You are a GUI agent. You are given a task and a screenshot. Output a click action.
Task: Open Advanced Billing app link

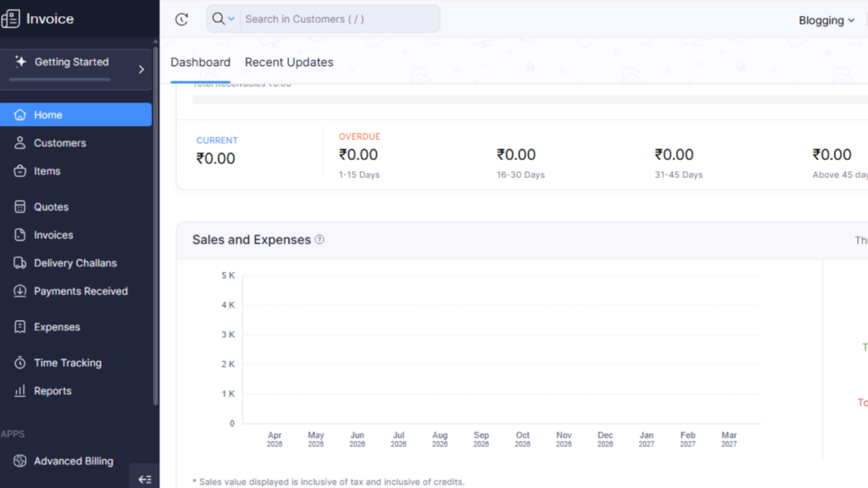[75, 461]
